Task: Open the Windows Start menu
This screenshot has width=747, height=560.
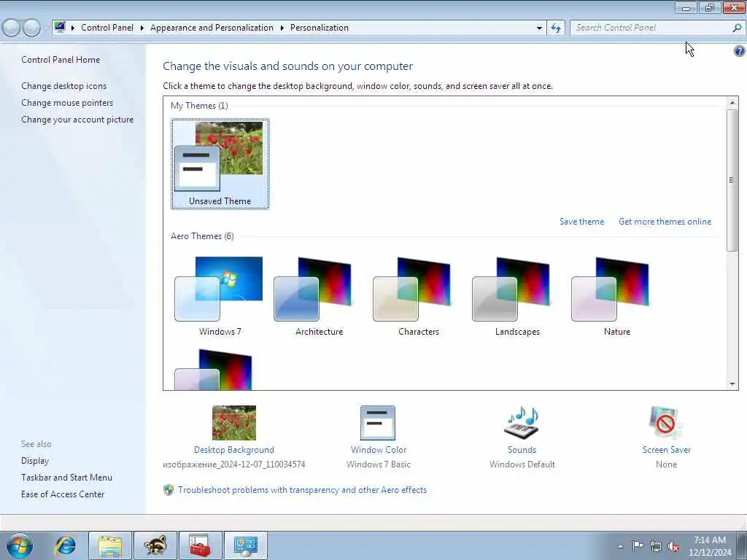Action: click(x=20, y=545)
